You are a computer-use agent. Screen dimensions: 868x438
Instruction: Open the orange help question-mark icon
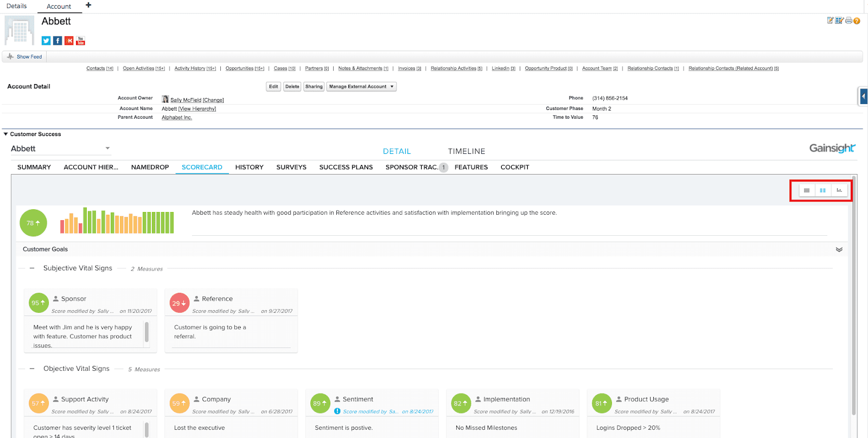coord(857,21)
